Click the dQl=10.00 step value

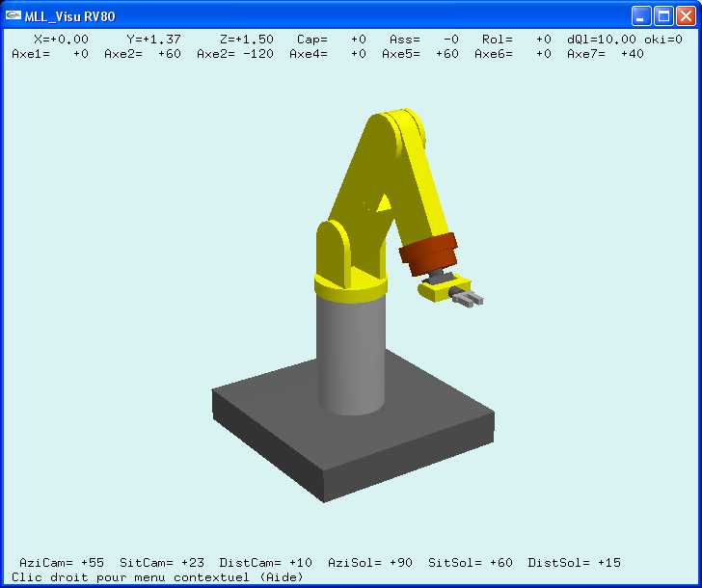[602, 40]
